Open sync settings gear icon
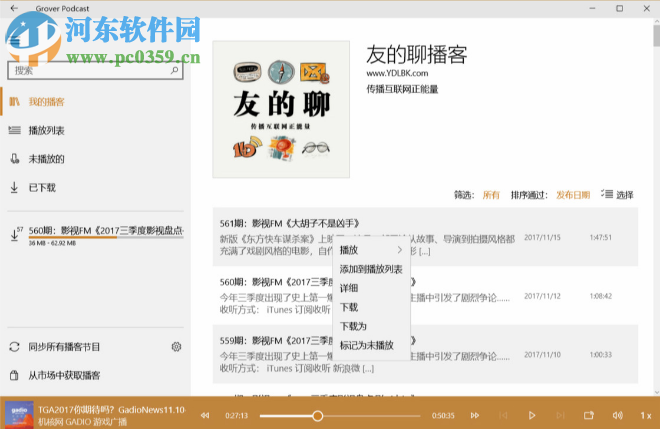 (x=176, y=347)
